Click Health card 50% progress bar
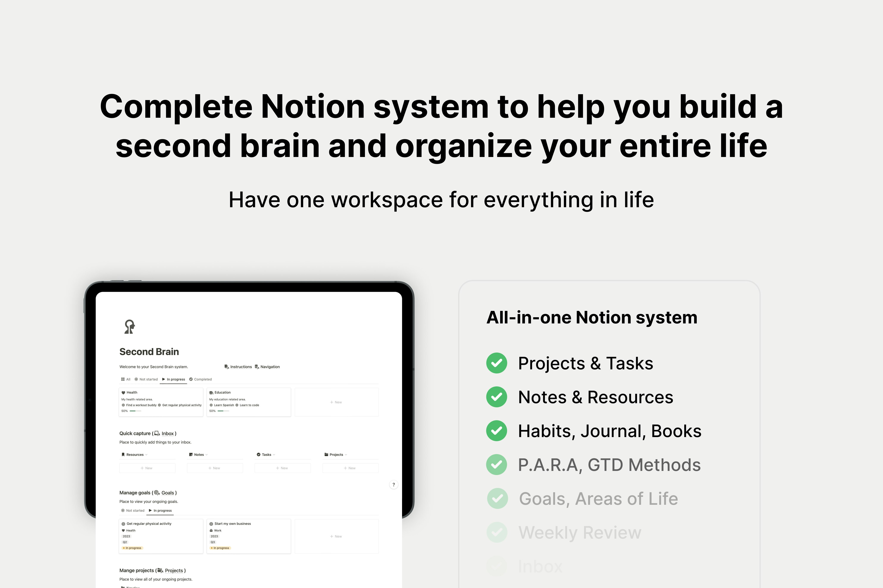883x588 pixels. tap(135, 411)
